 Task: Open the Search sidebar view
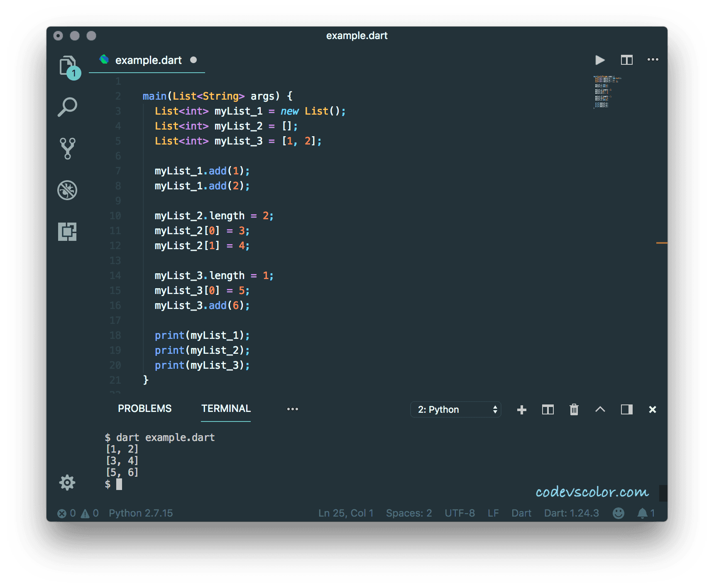(x=67, y=107)
